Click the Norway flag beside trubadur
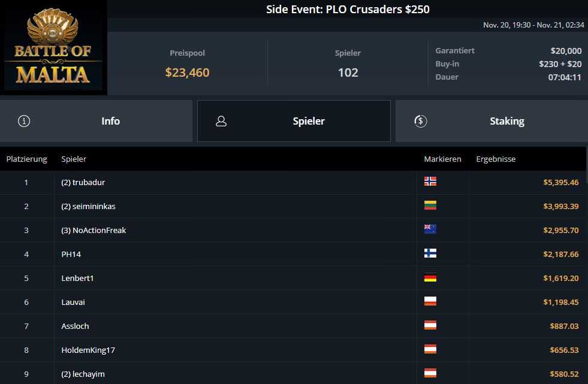This screenshot has width=588, height=384. [430, 182]
